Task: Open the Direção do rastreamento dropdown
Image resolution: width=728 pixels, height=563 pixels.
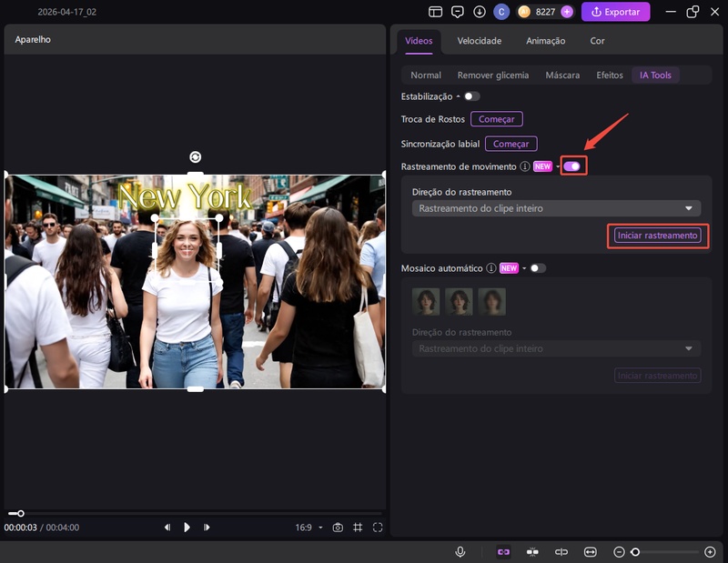Action: [555, 208]
